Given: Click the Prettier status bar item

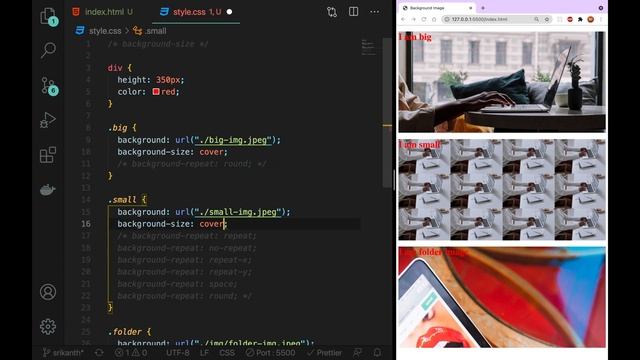Looking at the screenshot, I should click(325, 353).
